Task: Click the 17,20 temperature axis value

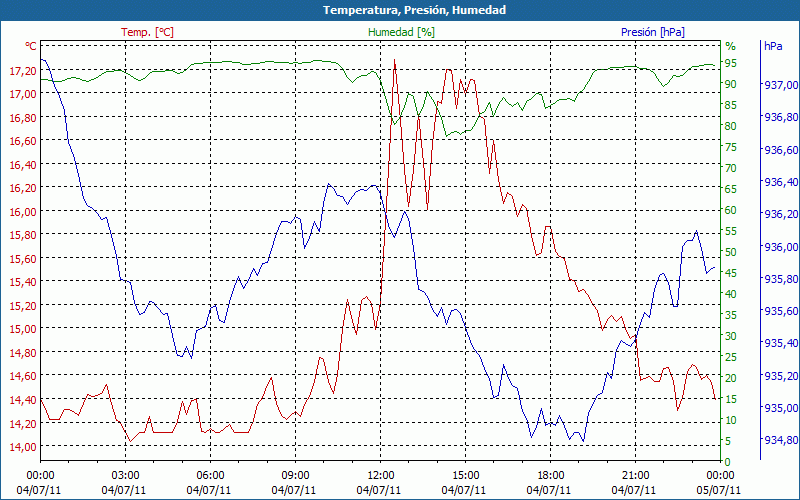Action: (23, 70)
